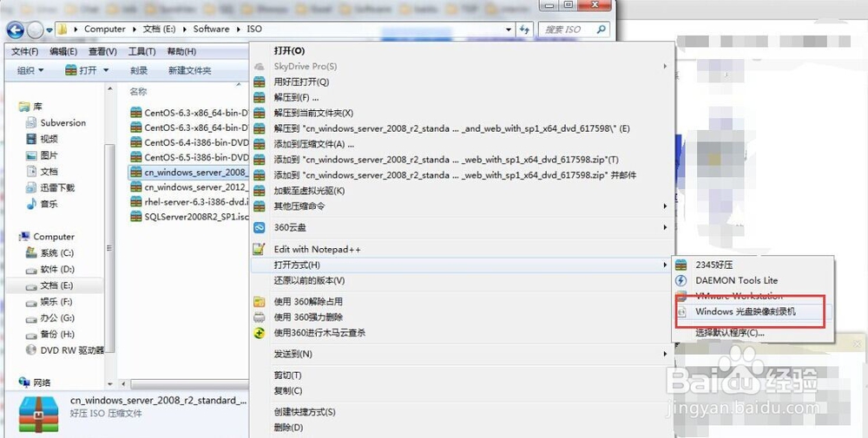Click the 使用 360解除占用 icon
Screen dimensions: 868x438
click(259, 302)
